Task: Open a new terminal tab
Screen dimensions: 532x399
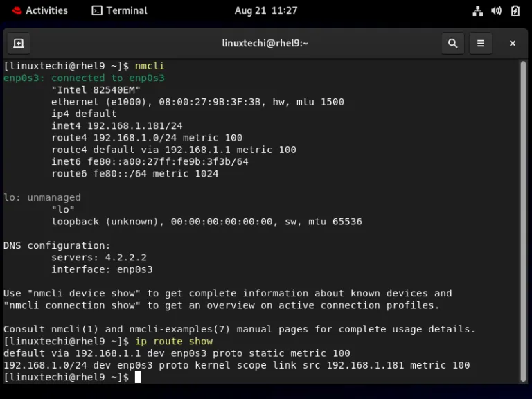Action: [19, 44]
